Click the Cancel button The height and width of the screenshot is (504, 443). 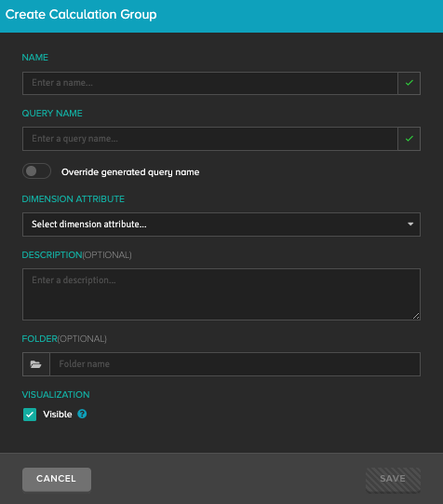pyautogui.click(x=57, y=479)
